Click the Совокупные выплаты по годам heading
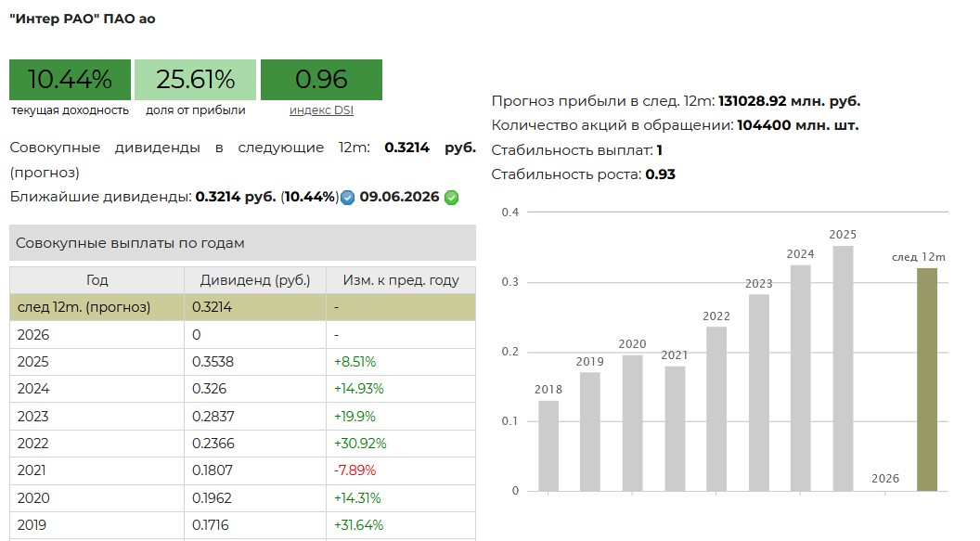Image resolution: width=980 pixels, height=541 pixels. coord(130,243)
